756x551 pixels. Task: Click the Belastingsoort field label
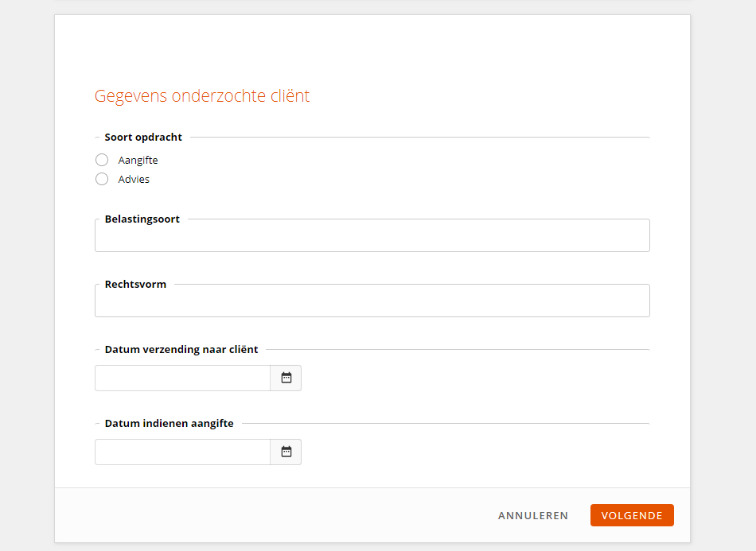[142, 219]
